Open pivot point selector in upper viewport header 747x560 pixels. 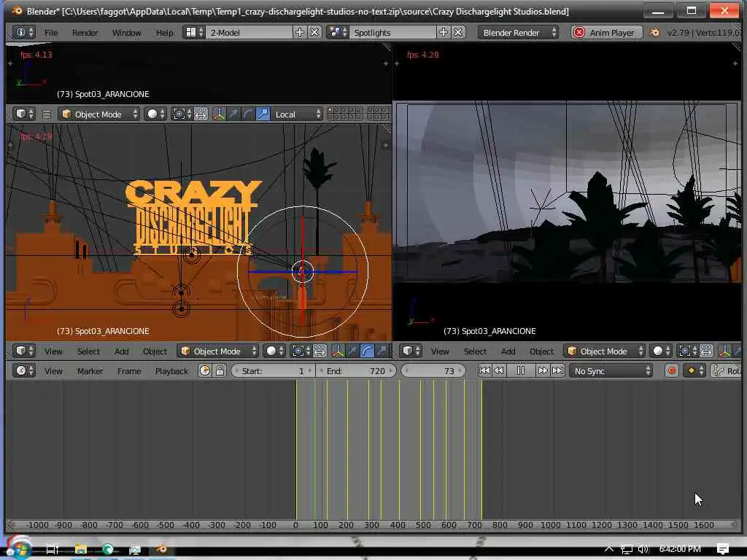(182, 114)
